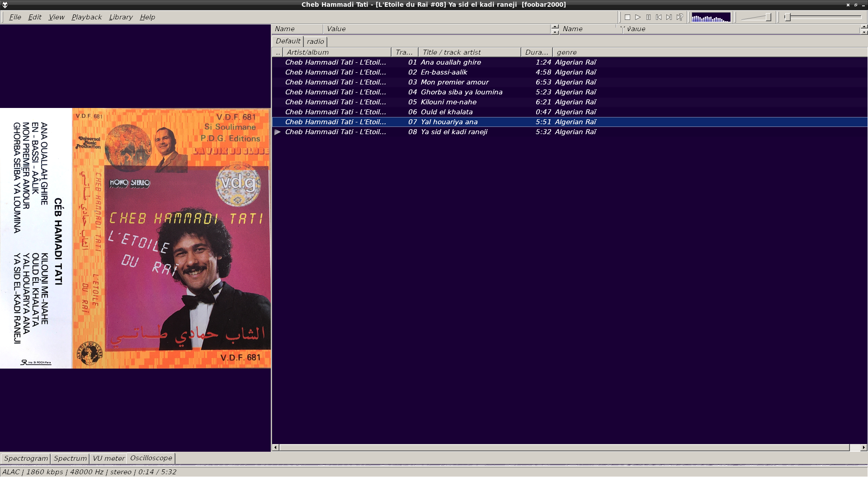Click the album cover art image
Image resolution: width=868 pixels, height=477 pixels.
(136, 238)
